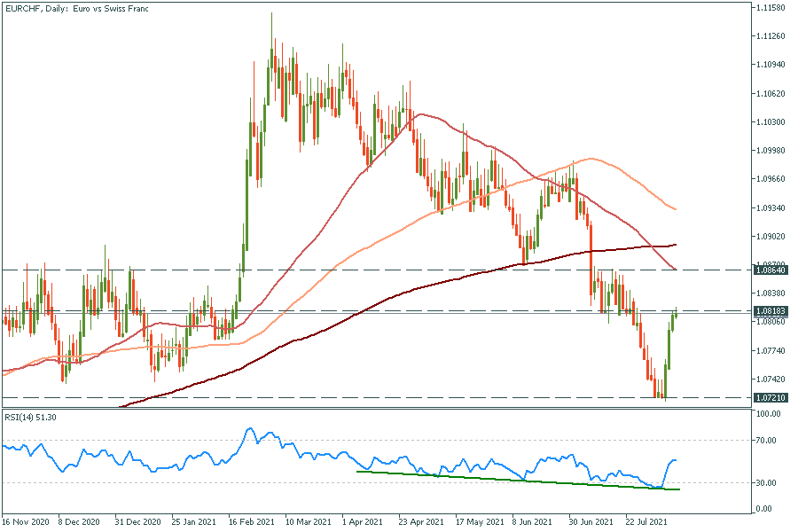Image resolution: width=798 pixels, height=532 pixels.
Task: Select the 1.09020 price axis label
Action: pyautogui.click(x=769, y=237)
